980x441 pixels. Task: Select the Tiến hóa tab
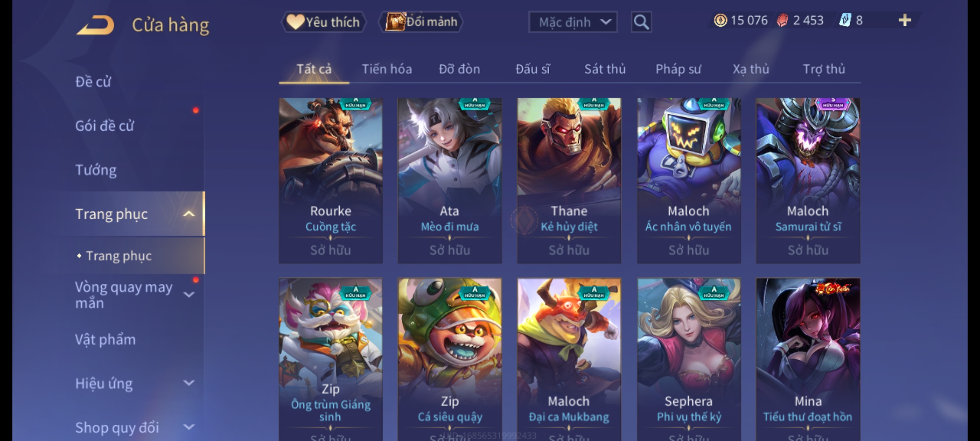(x=387, y=69)
